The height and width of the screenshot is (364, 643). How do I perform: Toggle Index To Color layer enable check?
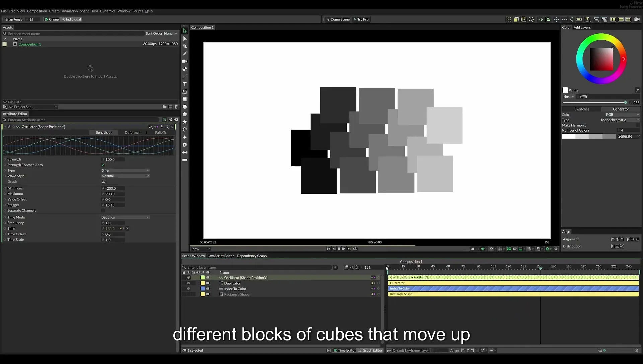(x=188, y=289)
